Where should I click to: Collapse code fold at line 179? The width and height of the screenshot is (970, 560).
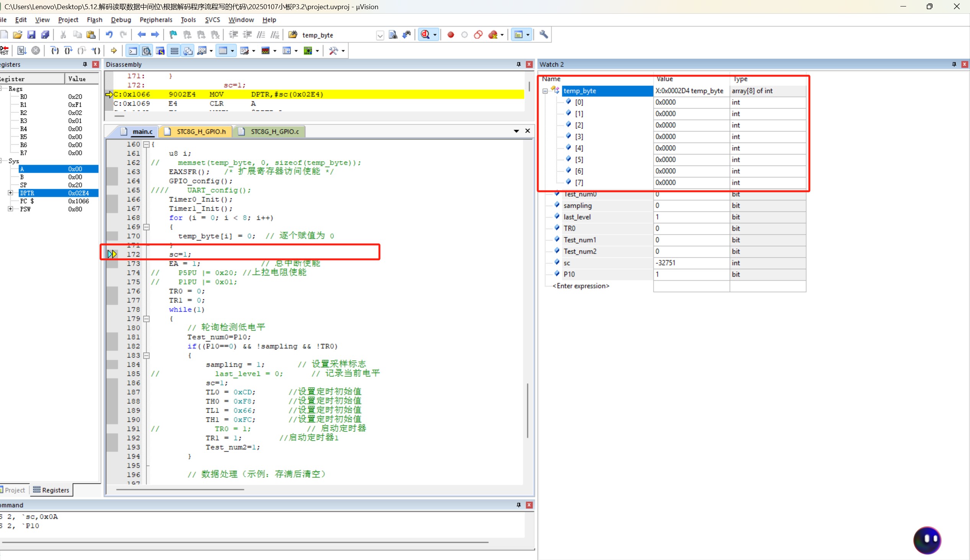[x=146, y=319]
